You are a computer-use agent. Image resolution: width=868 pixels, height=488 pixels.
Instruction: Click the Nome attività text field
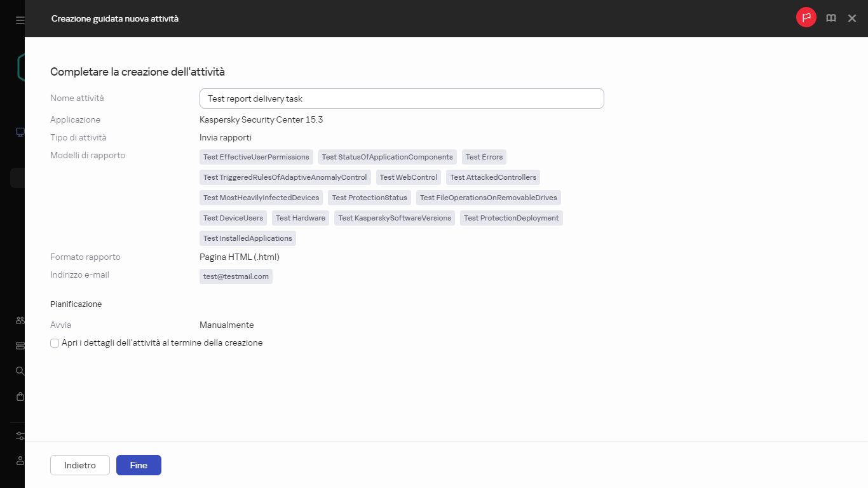tap(402, 98)
